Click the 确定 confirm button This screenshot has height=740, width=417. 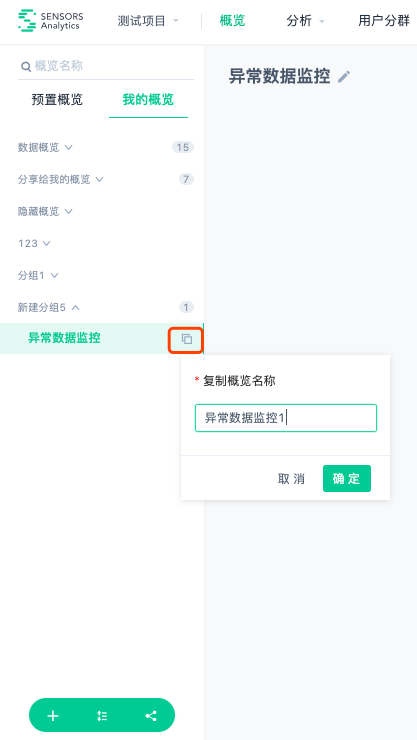point(347,479)
